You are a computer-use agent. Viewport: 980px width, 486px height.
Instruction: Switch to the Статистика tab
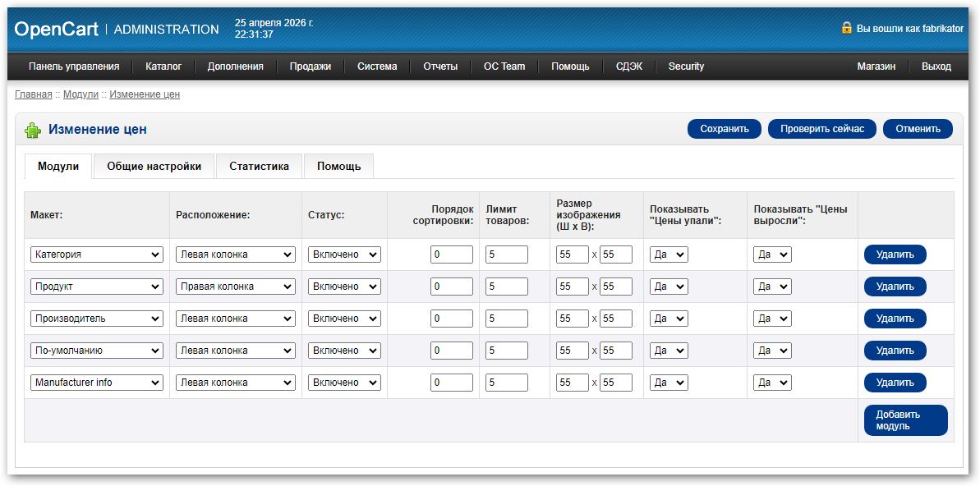click(x=259, y=166)
